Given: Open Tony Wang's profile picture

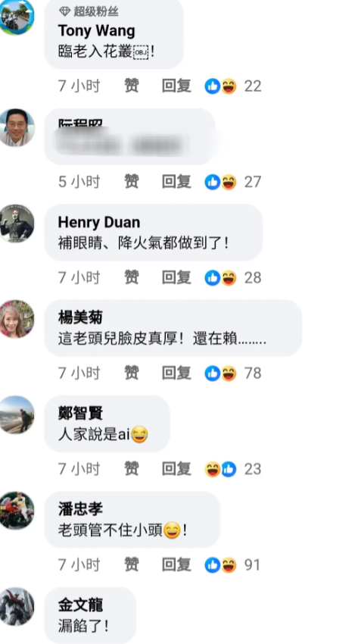Looking at the screenshot, I should coord(17,17).
